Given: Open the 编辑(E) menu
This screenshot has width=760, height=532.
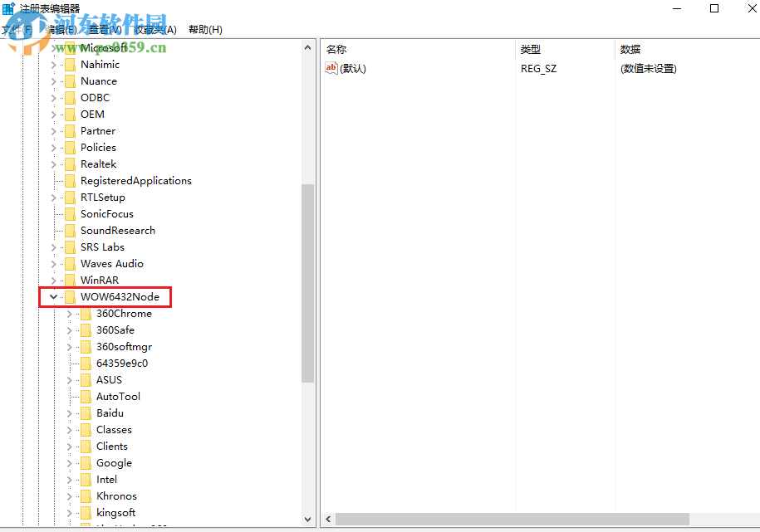Looking at the screenshot, I should point(61,29).
